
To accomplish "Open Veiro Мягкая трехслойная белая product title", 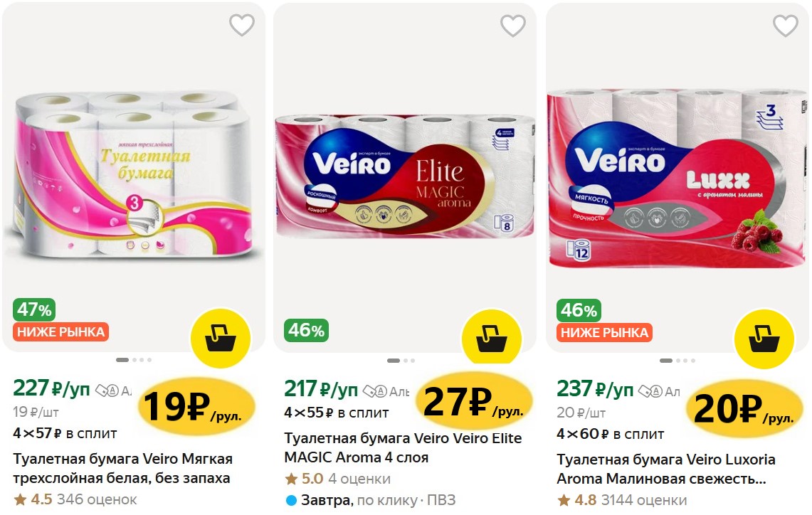I will click(122, 469).
